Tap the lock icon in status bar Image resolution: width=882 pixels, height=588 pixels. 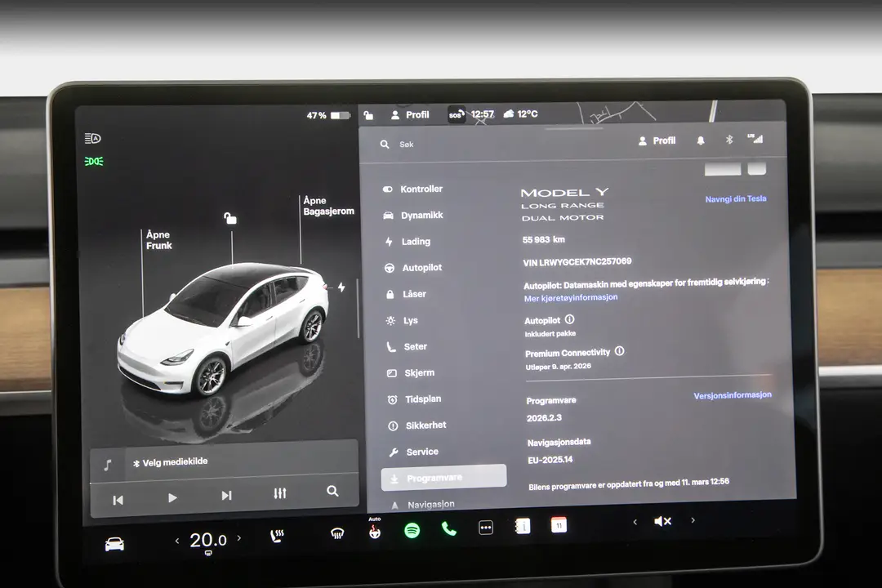pyautogui.click(x=368, y=115)
